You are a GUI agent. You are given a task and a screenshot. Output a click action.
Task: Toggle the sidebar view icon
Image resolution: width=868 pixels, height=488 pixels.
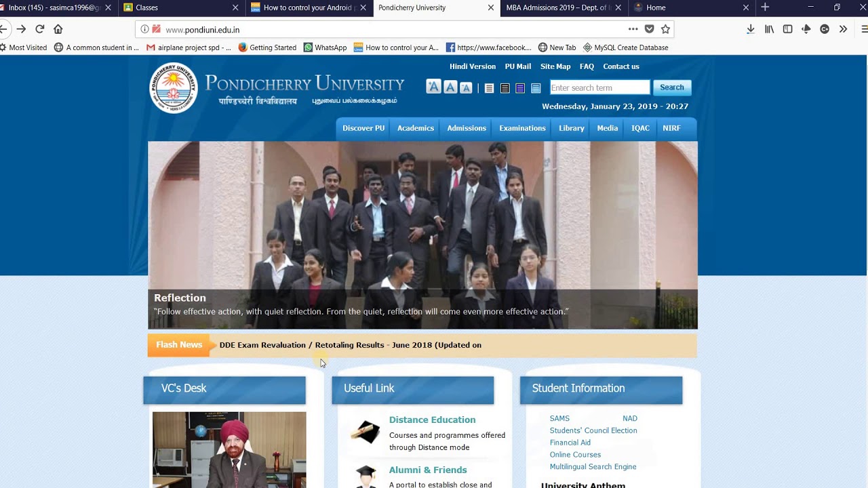click(x=787, y=29)
